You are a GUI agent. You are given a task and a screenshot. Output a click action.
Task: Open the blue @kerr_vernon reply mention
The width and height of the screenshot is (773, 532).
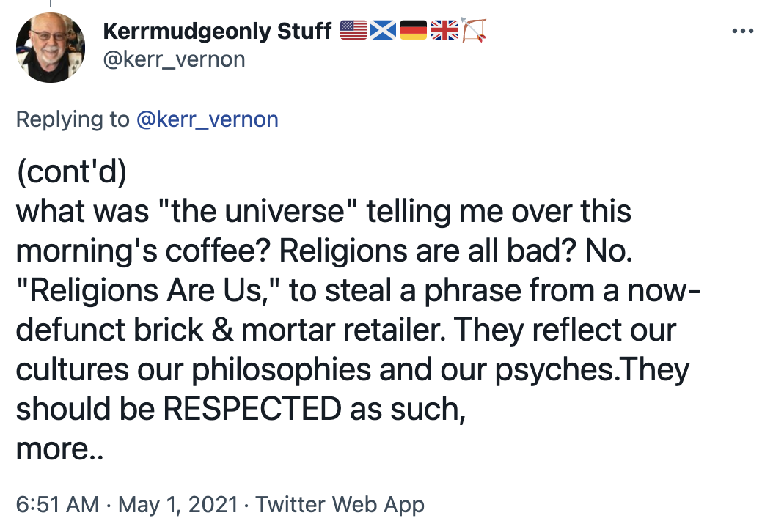click(207, 119)
